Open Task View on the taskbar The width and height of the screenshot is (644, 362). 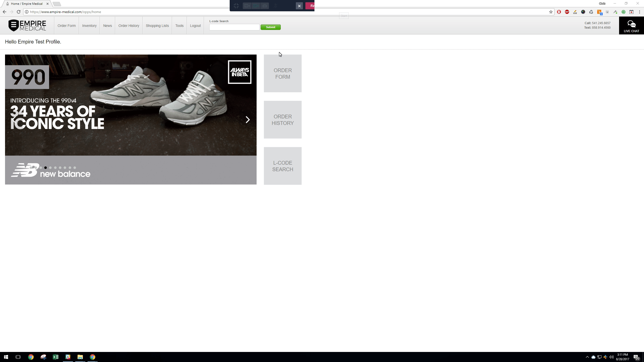[18, 357]
